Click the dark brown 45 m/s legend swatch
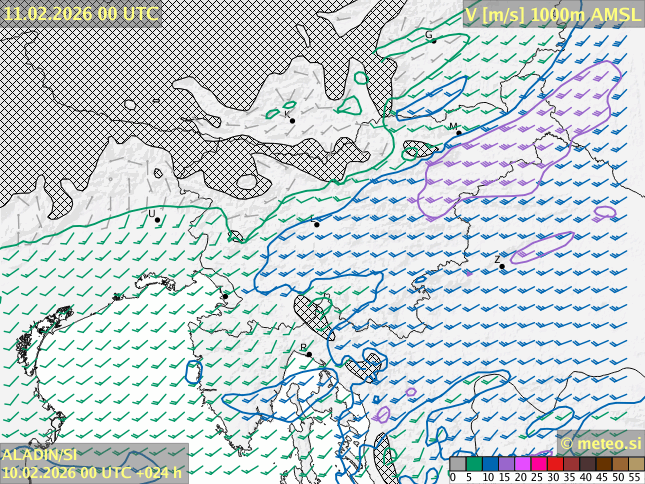This screenshot has height=484, width=645. (x=604, y=464)
